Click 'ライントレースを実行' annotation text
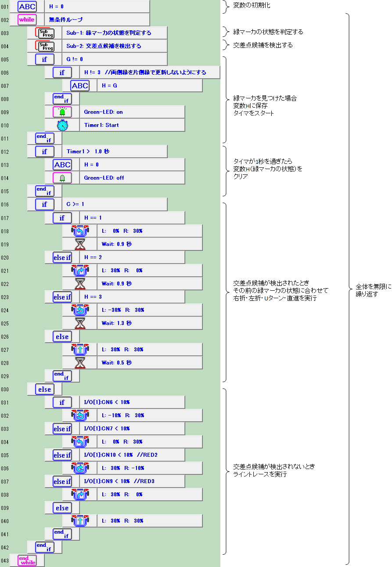Screen dimensions: 392x567 260,474
